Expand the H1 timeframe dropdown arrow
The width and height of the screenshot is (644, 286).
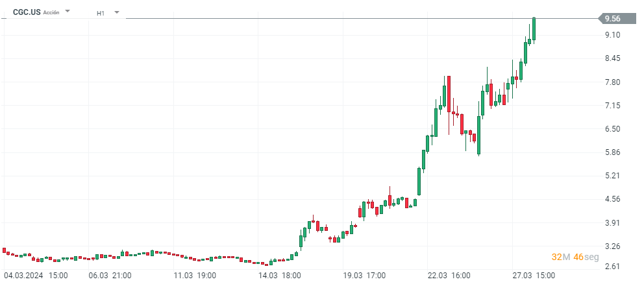point(116,12)
